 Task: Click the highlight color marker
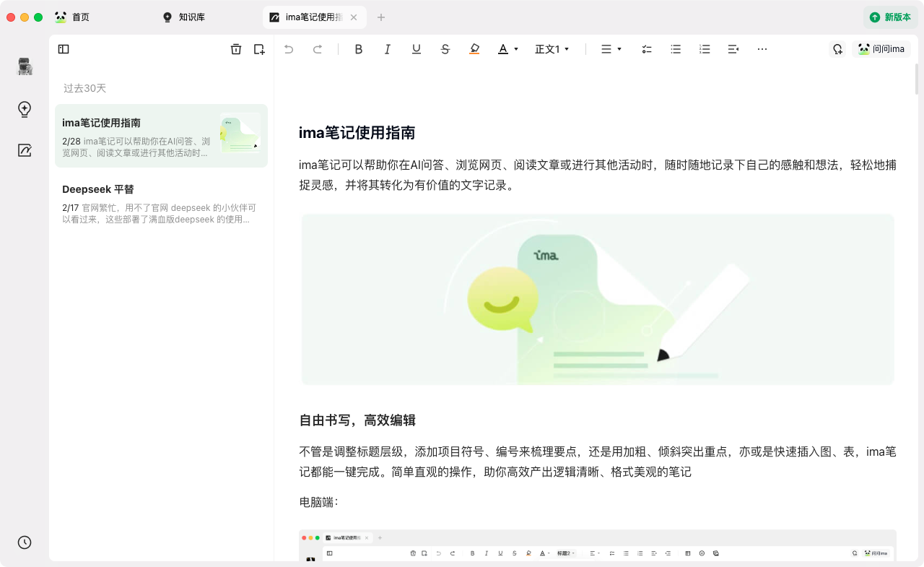(474, 49)
